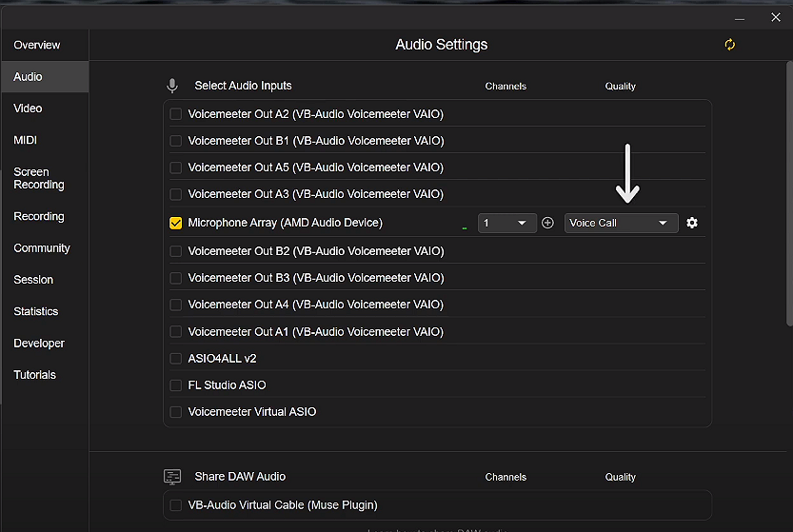
Task: Click the yellow refresh devices icon
Action: pyautogui.click(x=729, y=45)
